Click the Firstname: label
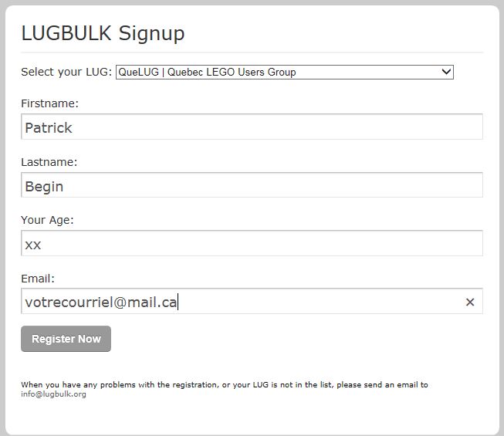Image resolution: width=504 pixels, height=436 pixels. pyautogui.click(x=49, y=103)
